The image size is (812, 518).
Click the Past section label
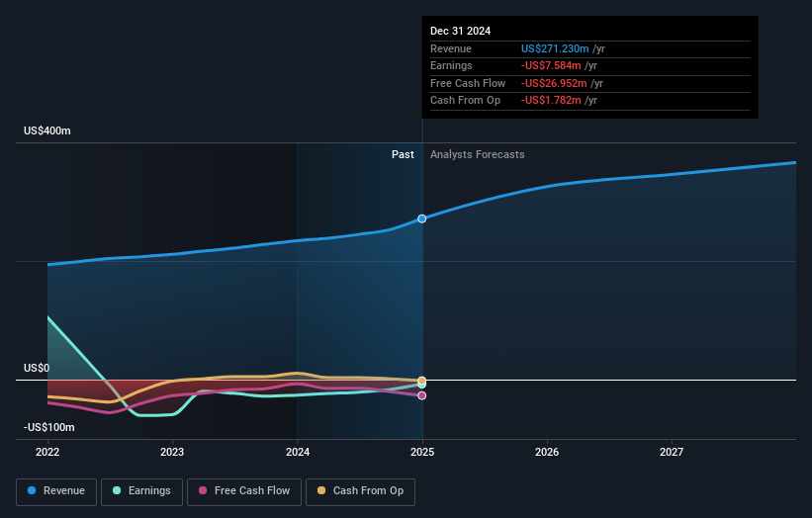403,154
